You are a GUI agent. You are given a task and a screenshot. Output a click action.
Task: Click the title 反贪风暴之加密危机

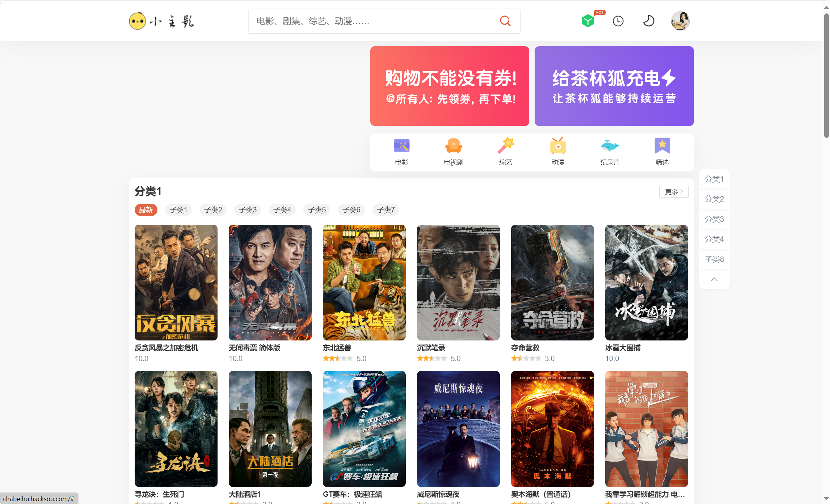coord(167,348)
